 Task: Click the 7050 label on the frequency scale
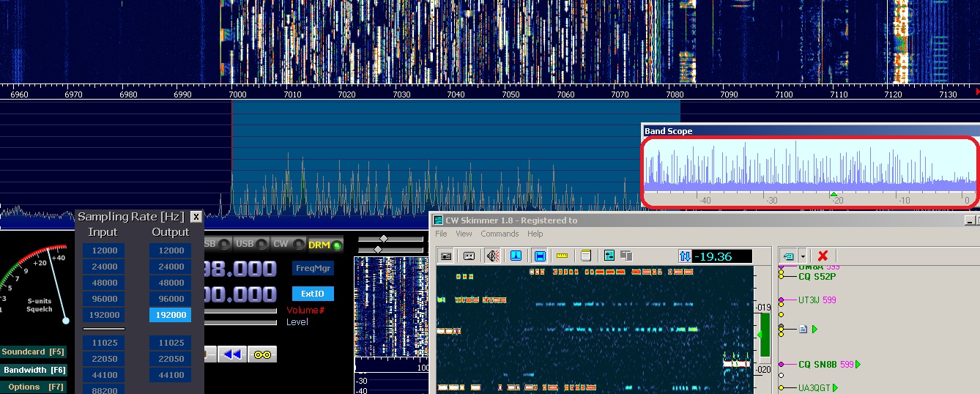[x=511, y=94]
